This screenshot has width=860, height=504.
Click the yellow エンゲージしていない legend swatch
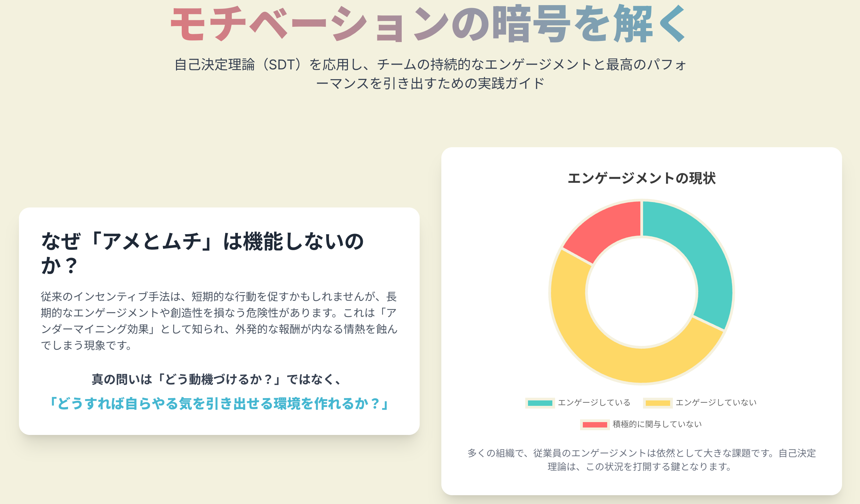658,403
